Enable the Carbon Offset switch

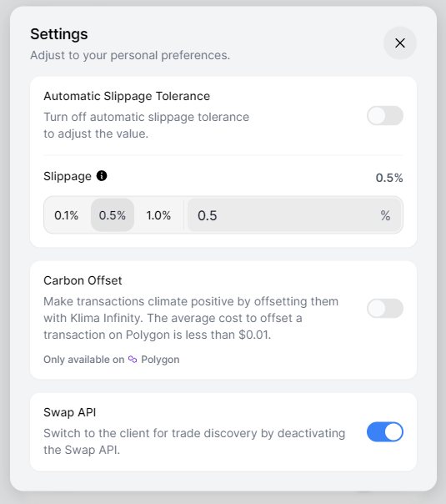[x=385, y=309]
